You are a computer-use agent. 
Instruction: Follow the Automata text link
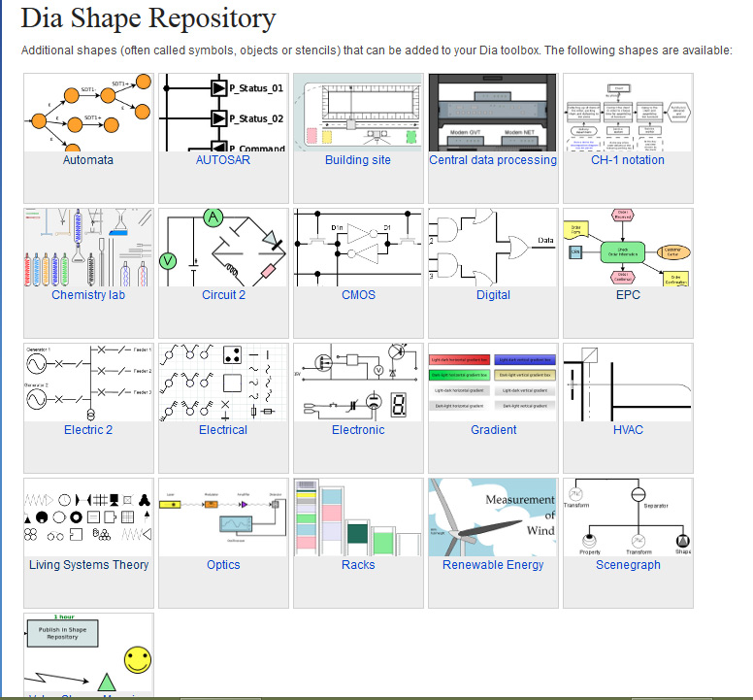click(x=88, y=160)
